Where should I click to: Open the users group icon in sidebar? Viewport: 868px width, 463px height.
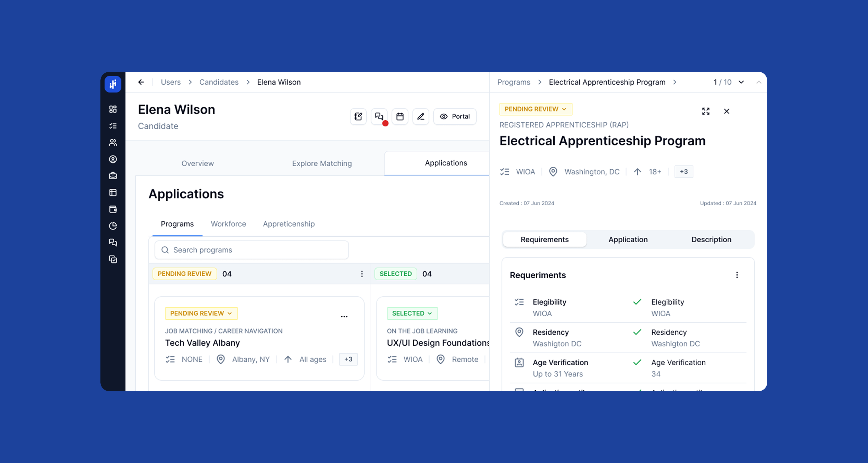113,143
